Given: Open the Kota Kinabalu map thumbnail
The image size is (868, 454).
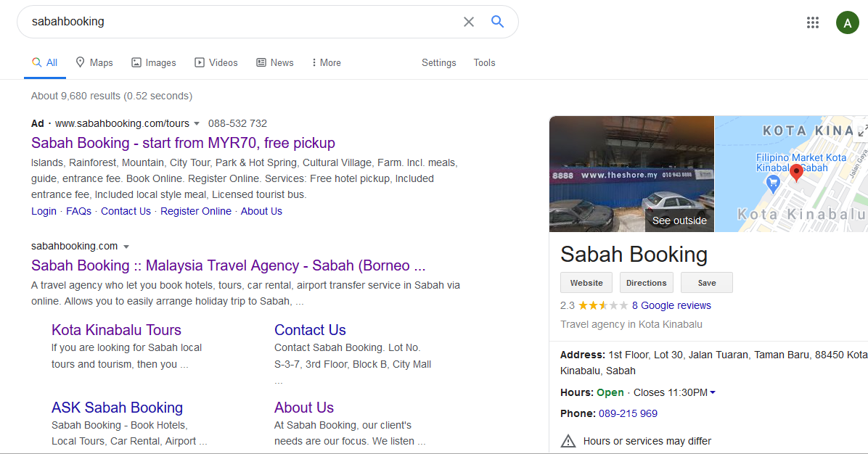Looking at the screenshot, I should point(791,173).
